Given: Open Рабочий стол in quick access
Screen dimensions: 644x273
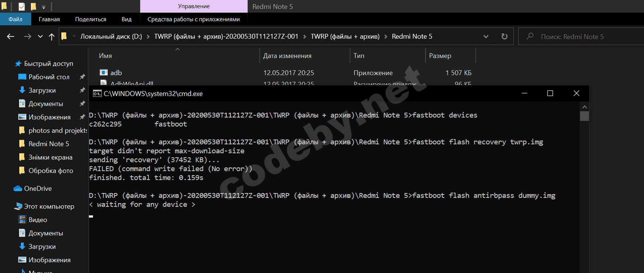Looking at the screenshot, I should tap(49, 77).
